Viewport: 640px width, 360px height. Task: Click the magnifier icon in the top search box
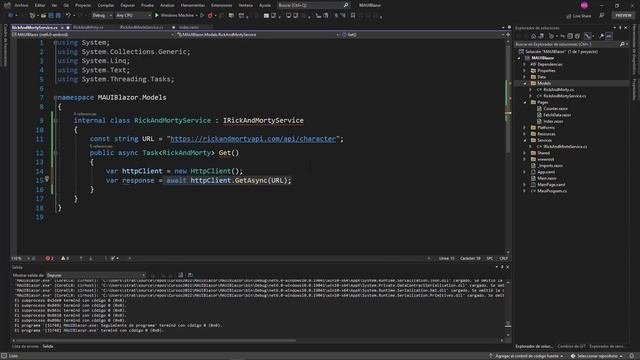pos(346,5)
